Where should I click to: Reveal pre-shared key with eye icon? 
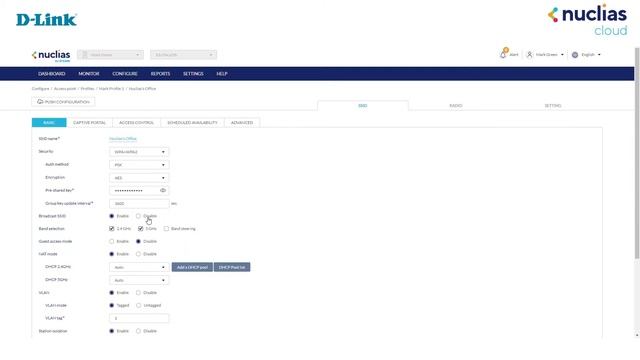point(163,190)
